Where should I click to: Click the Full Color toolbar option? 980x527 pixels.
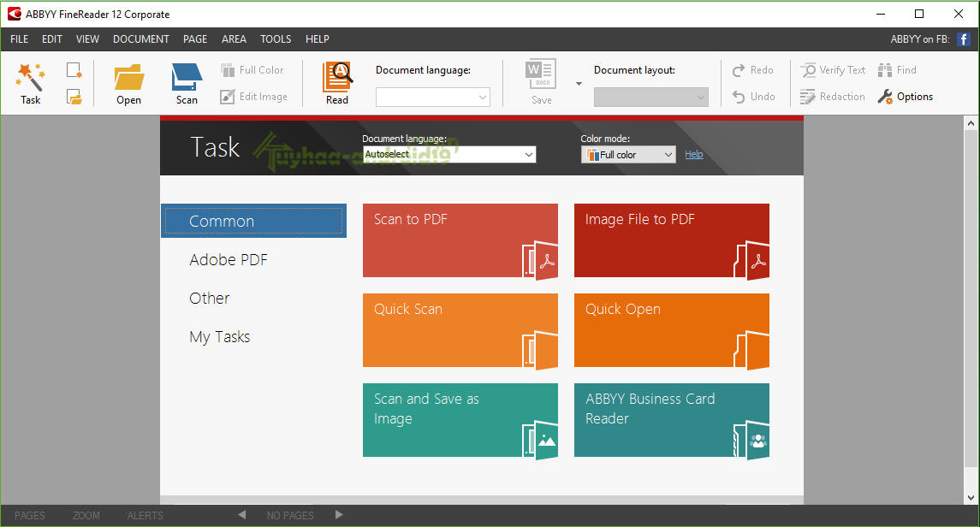coord(252,70)
